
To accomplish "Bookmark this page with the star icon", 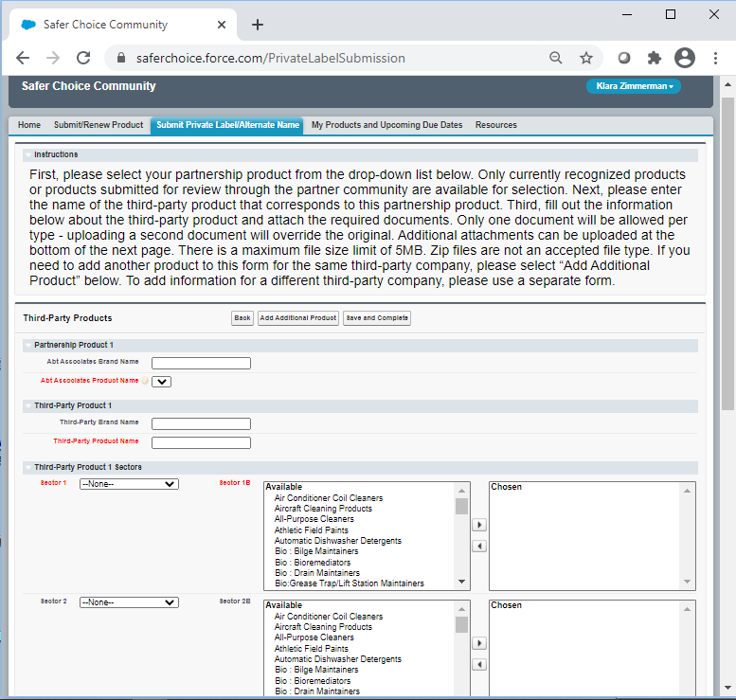I will pos(586,58).
